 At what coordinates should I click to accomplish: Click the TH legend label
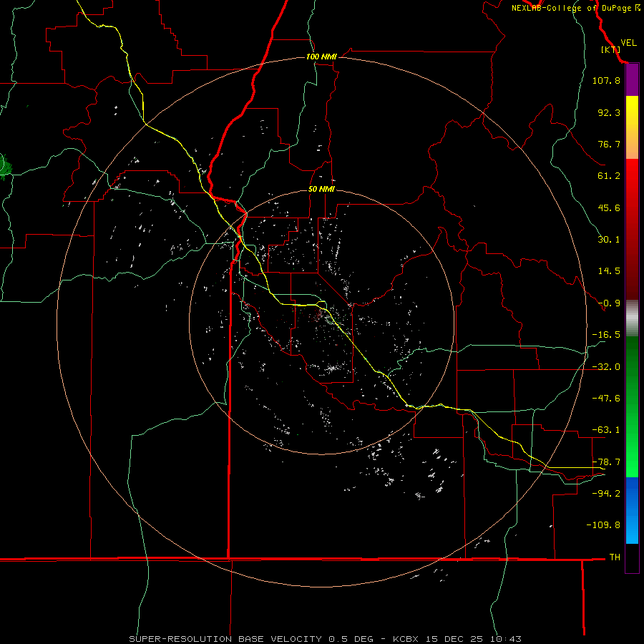[x=615, y=557]
